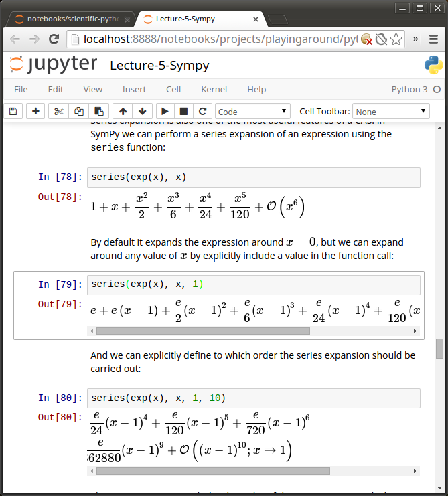Click the page vertical scrollbar thumb
The width and height of the screenshot is (448, 496).
(x=439, y=349)
